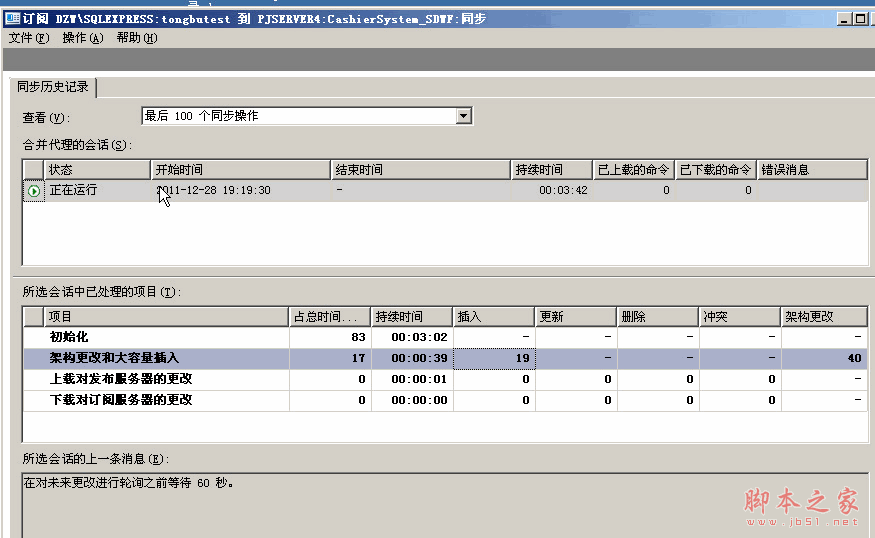Click the 更新 column header
875x538 pixels.
576,317
